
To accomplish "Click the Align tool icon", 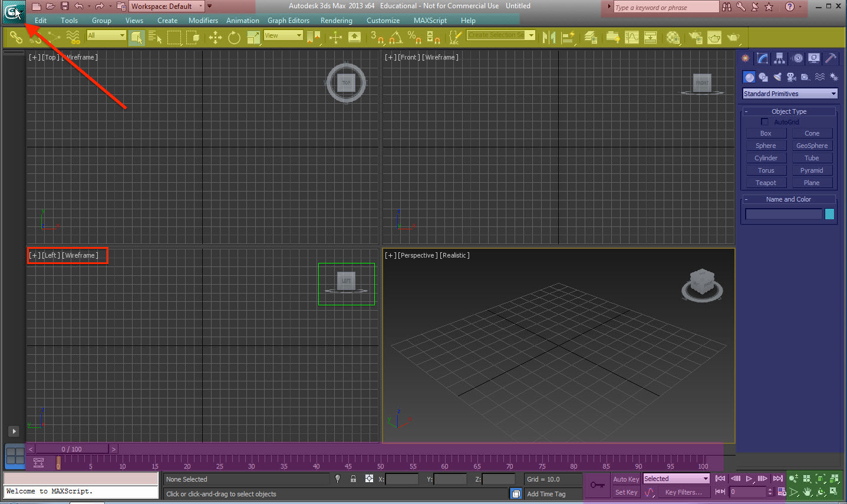I will [x=568, y=38].
